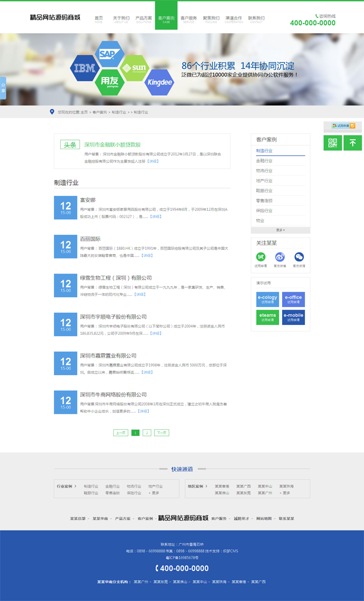Image resolution: width=364 pixels, height=601 pixels.
Task: Click the date badge beside 百丽国际
Action: 66,247
